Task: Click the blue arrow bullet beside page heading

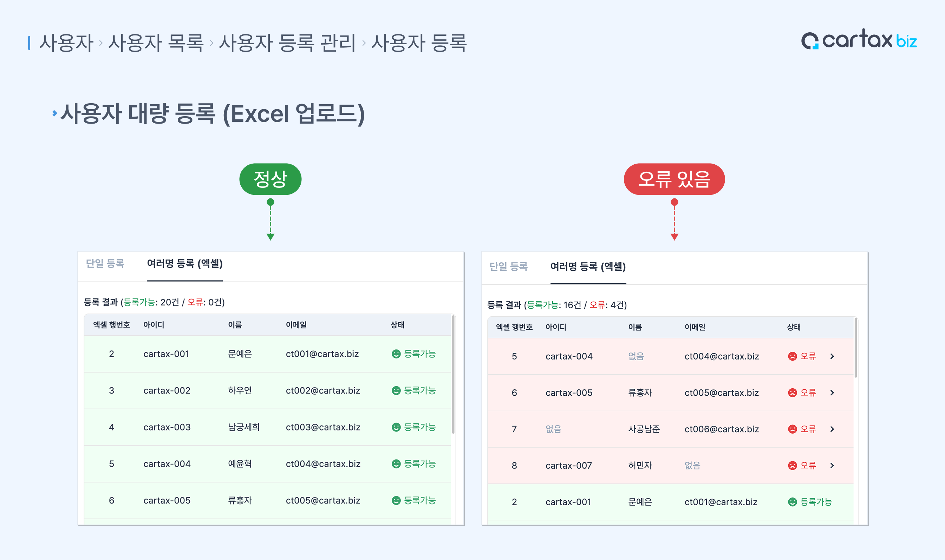Action: 55,113
